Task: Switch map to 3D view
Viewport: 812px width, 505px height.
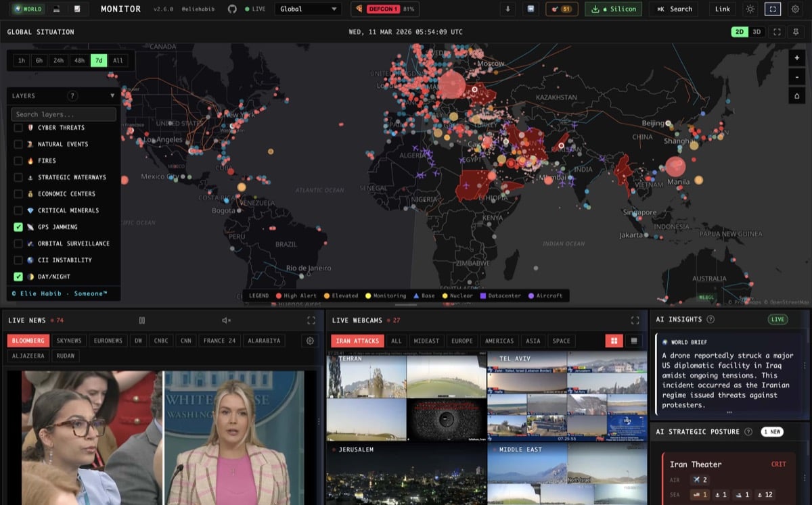Action: [x=756, y=31]
